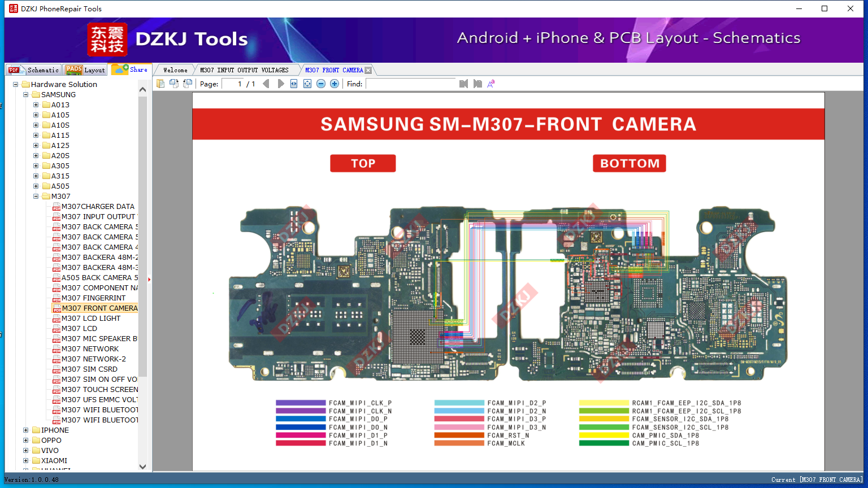Close the M307 FRONT CAMERA tab
The image size is (868, 488).
[368, 71]
